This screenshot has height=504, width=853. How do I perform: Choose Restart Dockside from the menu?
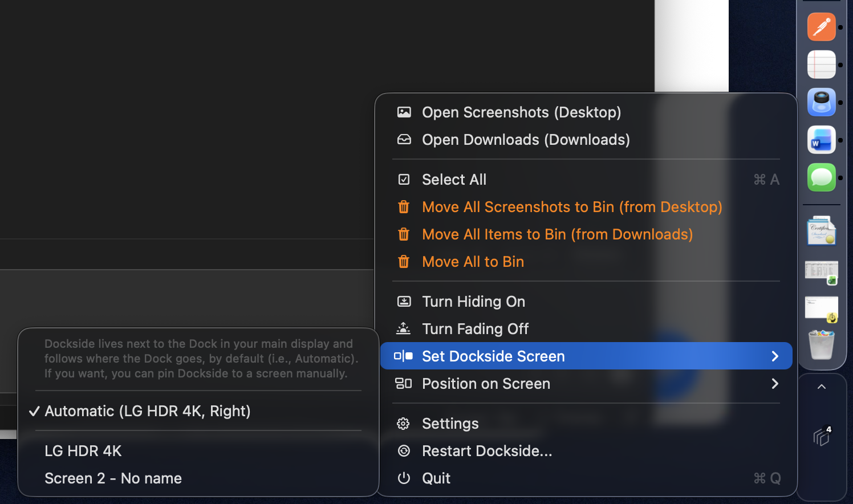487,451
